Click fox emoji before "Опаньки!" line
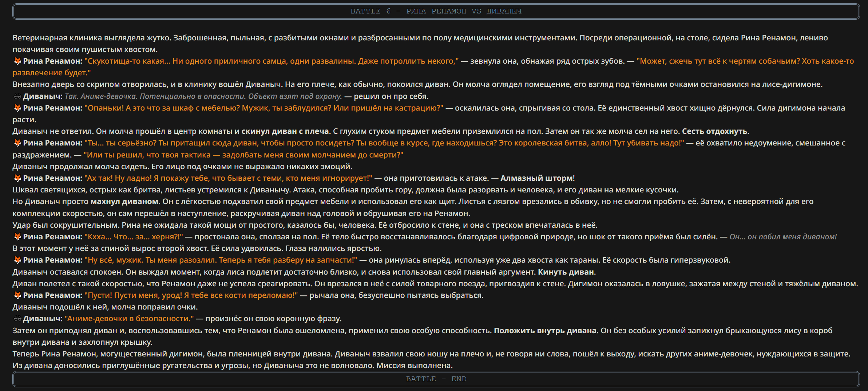Image resolution: width=868 pixels, height=391 pixels. (x=17, y=108)
